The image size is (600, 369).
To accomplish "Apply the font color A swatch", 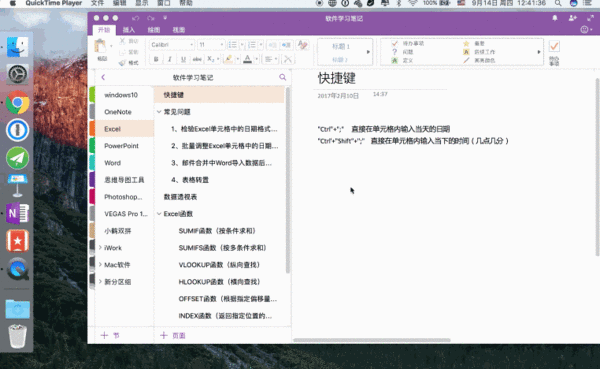I will click(x=248, y=59).
